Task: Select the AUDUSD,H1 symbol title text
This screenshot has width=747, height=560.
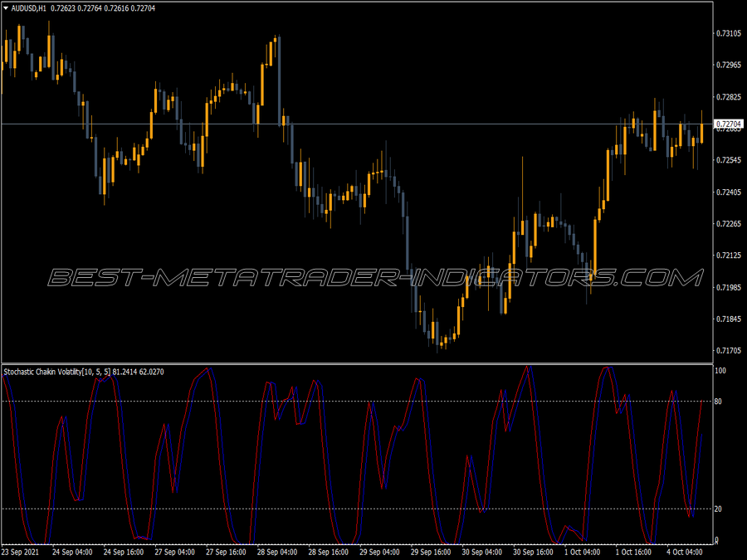Action: point(28,8)
